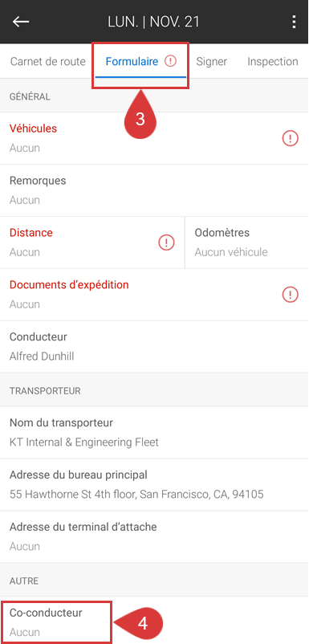Open Nom du transporteur row
The image size is (309, 644).
[x=154, y=433]
